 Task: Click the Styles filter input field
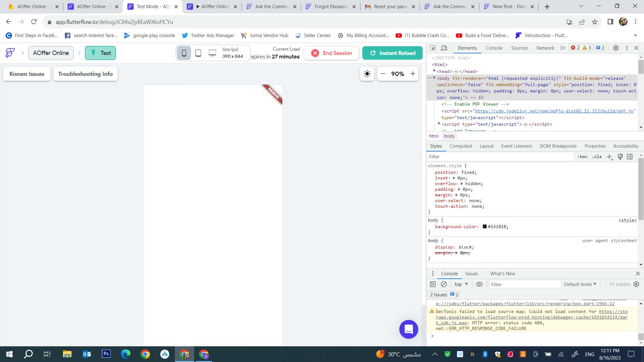(500, 157)
